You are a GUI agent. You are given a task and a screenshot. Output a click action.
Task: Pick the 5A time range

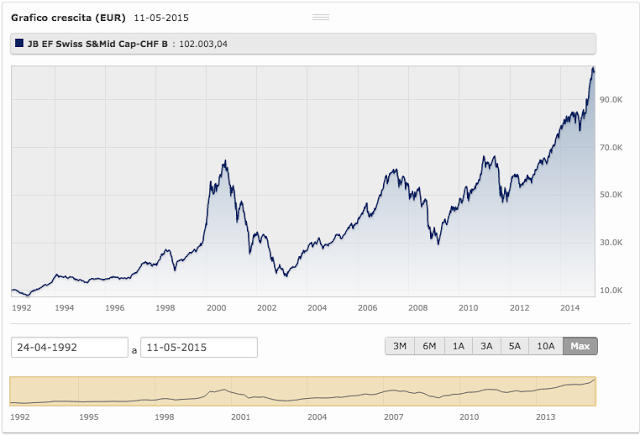tap(516, 346)
